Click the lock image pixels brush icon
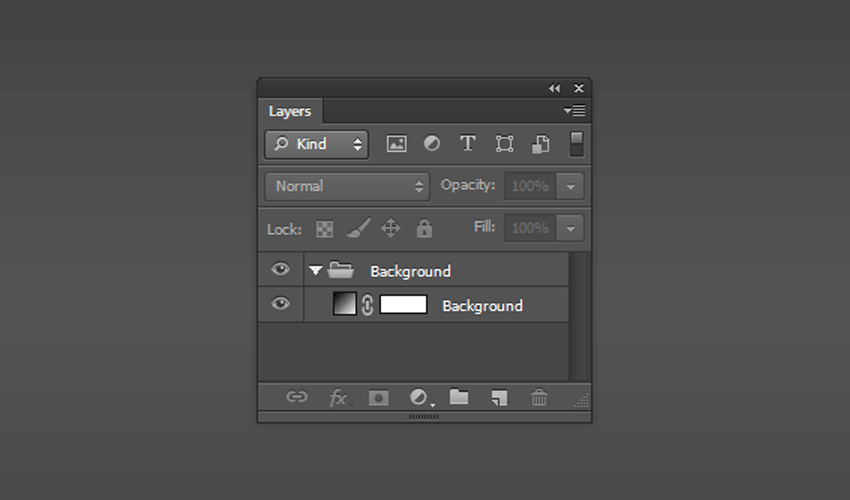The width and height of the screenshot is (850, 500). 358,228
